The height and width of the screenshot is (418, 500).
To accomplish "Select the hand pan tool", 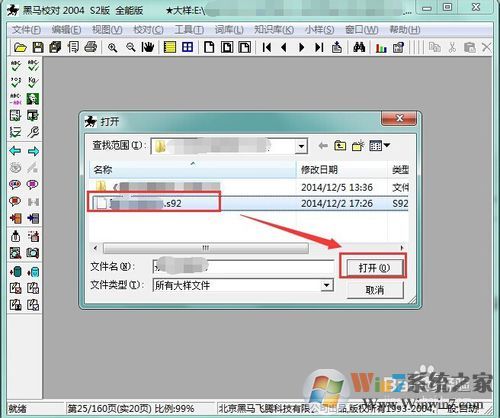I will (x=148, y=47).
